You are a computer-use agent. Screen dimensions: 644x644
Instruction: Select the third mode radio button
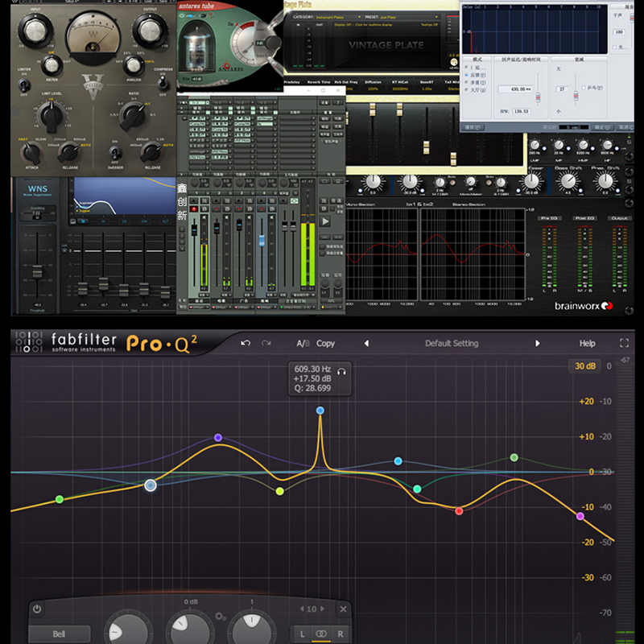467,82
